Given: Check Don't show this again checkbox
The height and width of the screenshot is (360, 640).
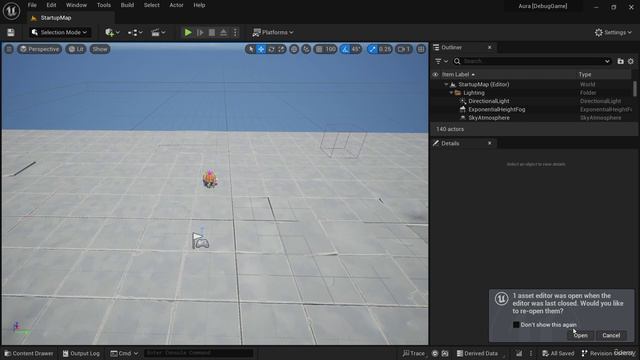Looking at the screenshot, I should [516, 324].
